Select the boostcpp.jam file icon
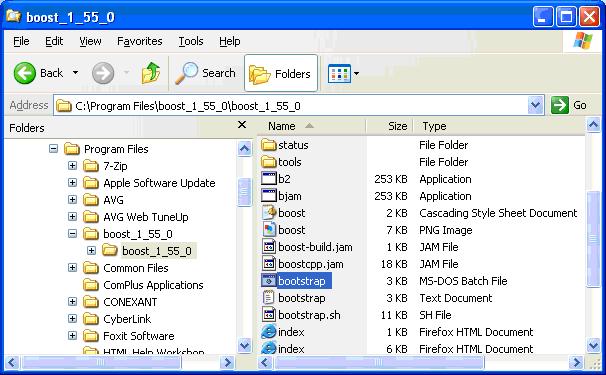This screenshot has height=375, width=606. (269, 264)
